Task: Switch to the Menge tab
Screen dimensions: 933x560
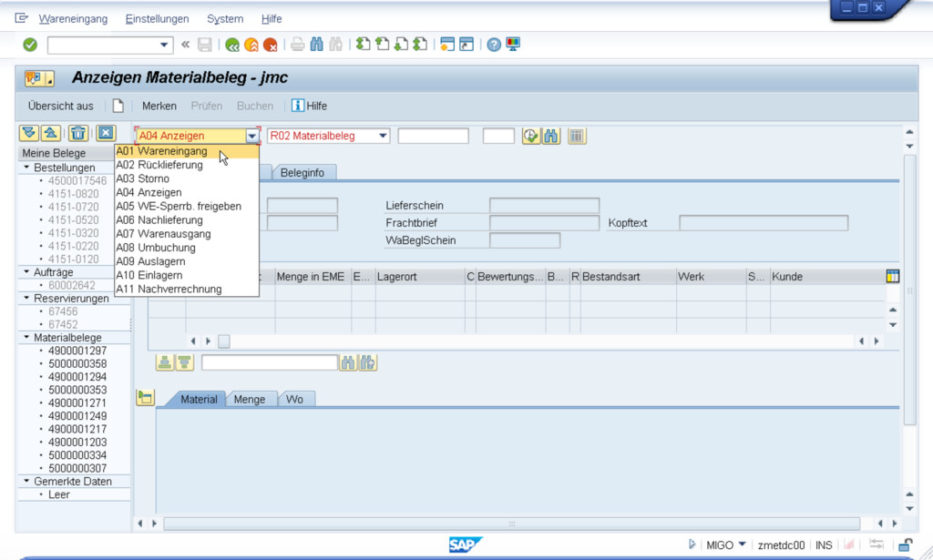Action: (249, 400)
